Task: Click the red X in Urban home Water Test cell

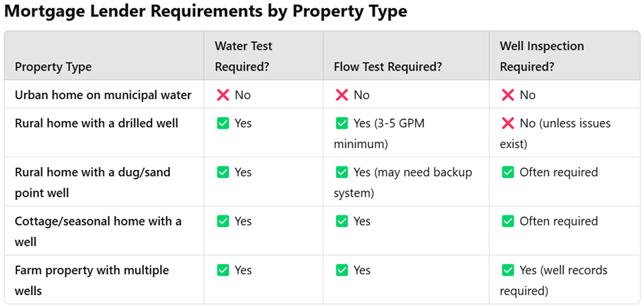Action: coord(223,95)
